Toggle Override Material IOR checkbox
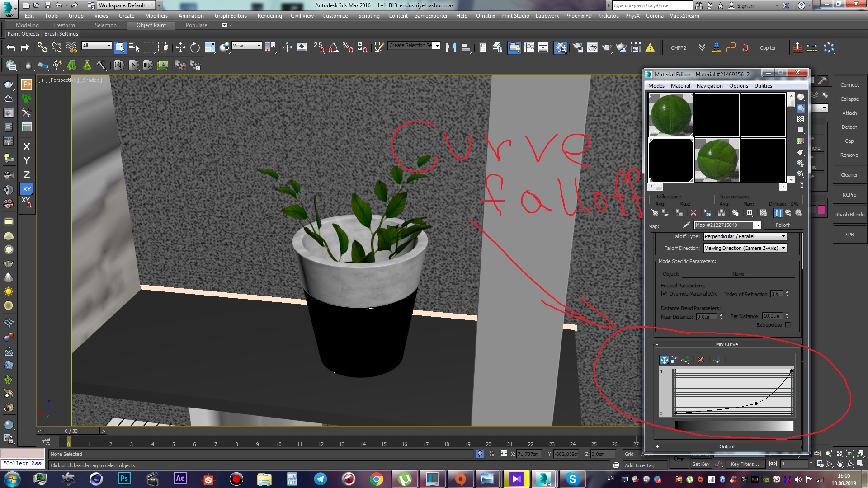The height and width of the screenshot is (488, 868). point(664,293)
